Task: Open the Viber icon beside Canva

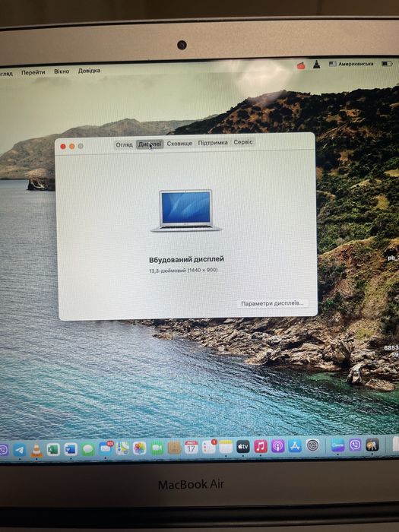Action: [x=355, y=445]
